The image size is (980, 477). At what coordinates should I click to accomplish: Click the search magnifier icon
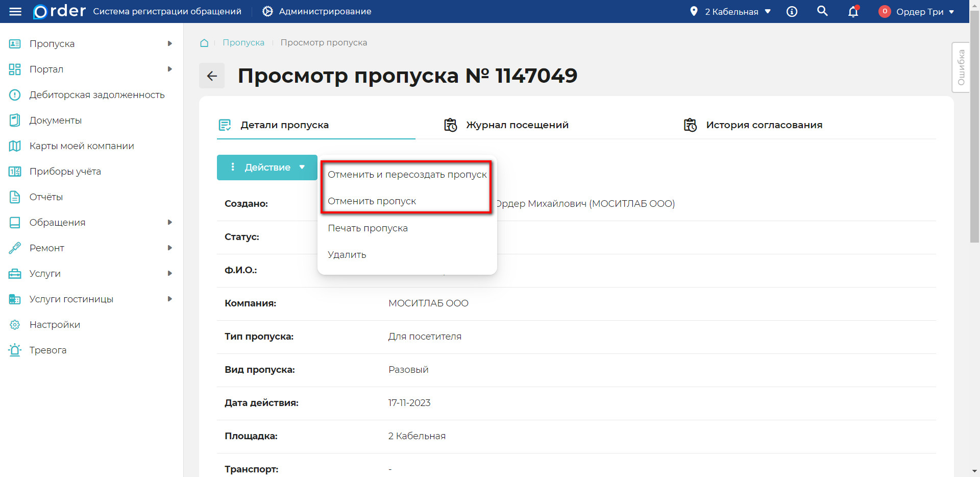click(822, 11)
